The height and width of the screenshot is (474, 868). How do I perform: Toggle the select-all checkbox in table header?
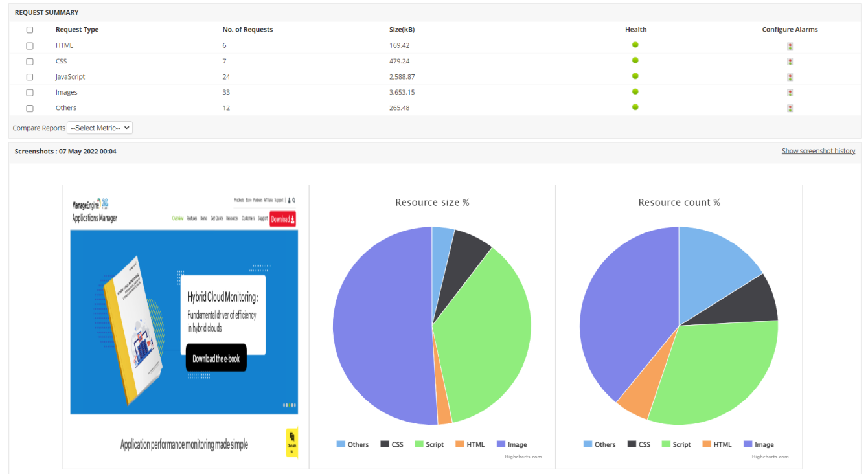tap(30, 30)
